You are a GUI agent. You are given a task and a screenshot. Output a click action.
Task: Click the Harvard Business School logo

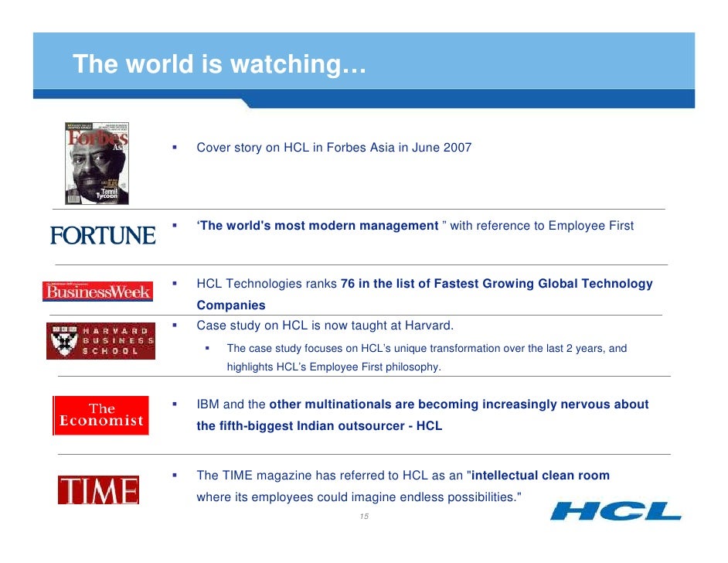tap(100, 341)
